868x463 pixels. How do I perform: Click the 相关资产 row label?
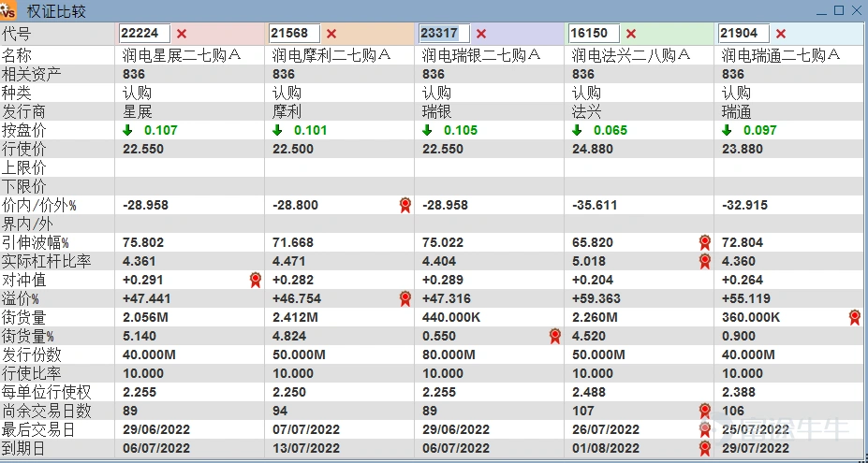click(x=32, y=74)
